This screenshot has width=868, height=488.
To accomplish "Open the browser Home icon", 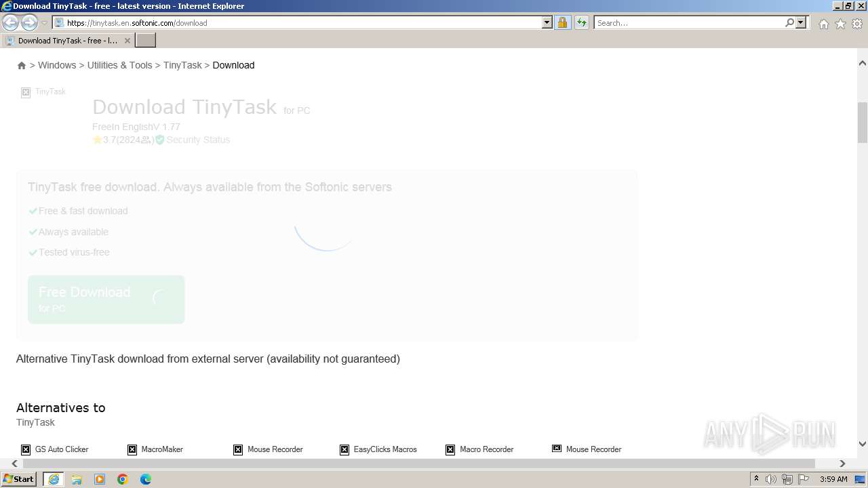I will (x=823, y=24).
